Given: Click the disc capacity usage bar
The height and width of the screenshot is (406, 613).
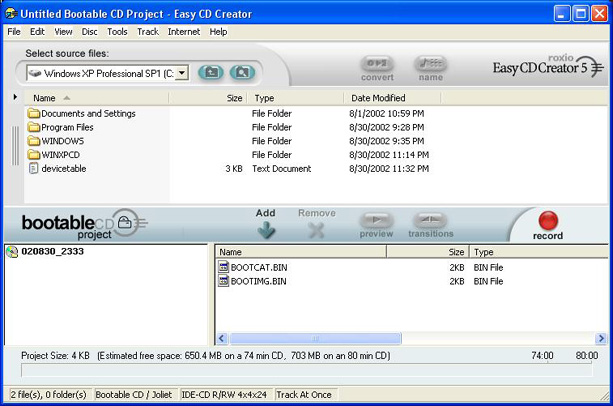Looking at the screenshot, I should 306,370.
